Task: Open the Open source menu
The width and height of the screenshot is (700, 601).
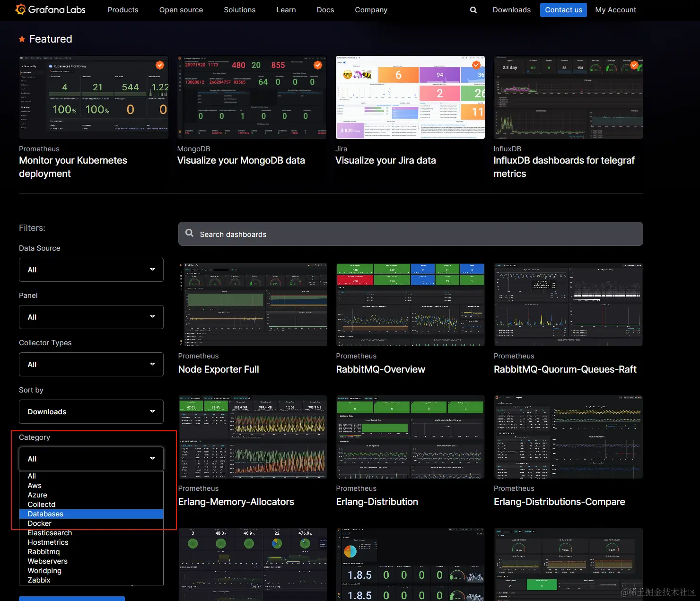Action: pyautogui.click(x=181, y=10)
